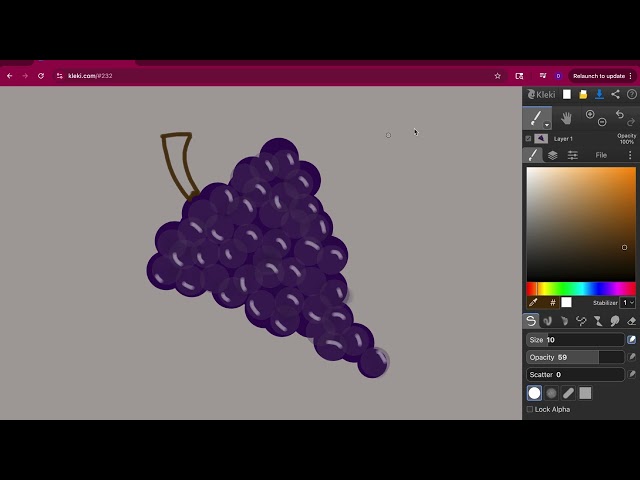Adjust the brush Size slider
640x480 pixels.
click(575, 340)
